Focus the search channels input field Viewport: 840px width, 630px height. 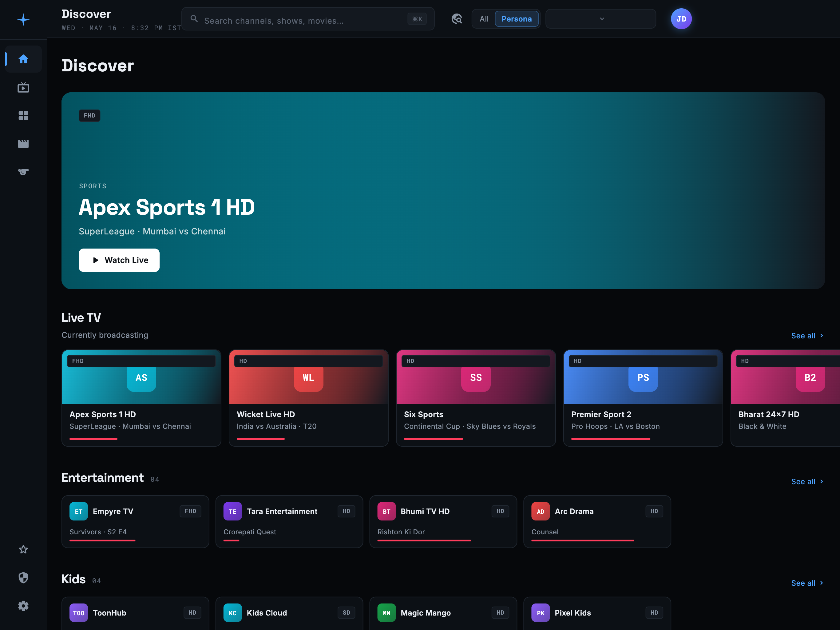pos(307,19)
